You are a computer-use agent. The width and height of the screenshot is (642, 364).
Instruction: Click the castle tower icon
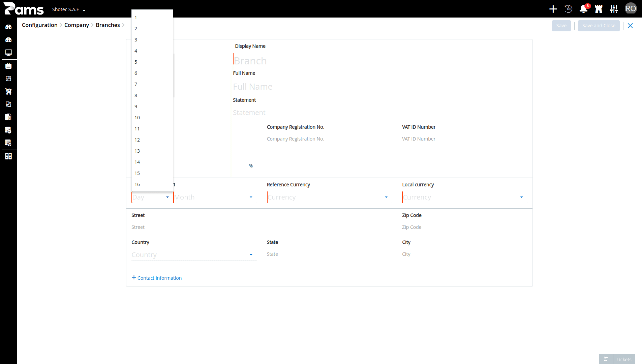pos(599,9)
